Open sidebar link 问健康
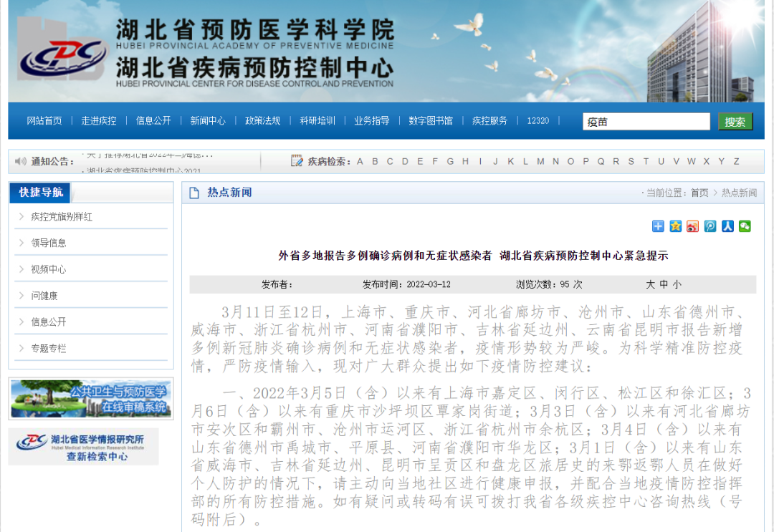 coord(44,296)
